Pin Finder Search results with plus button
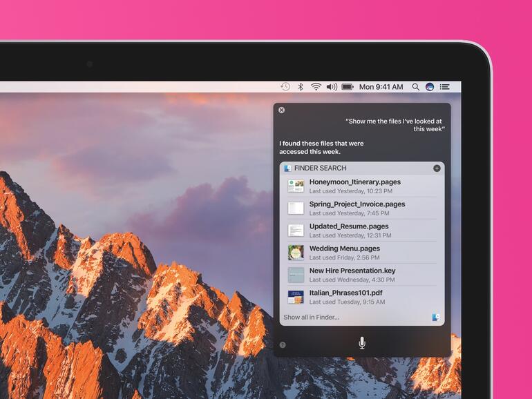This screenshot has width=532, height=399. click(x=437, y=168)
